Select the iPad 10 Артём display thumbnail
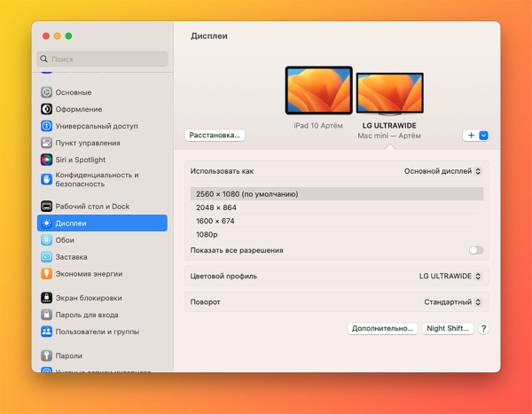Image resolution: width=532 pixels, height=414 pixels. pos(318,90)
